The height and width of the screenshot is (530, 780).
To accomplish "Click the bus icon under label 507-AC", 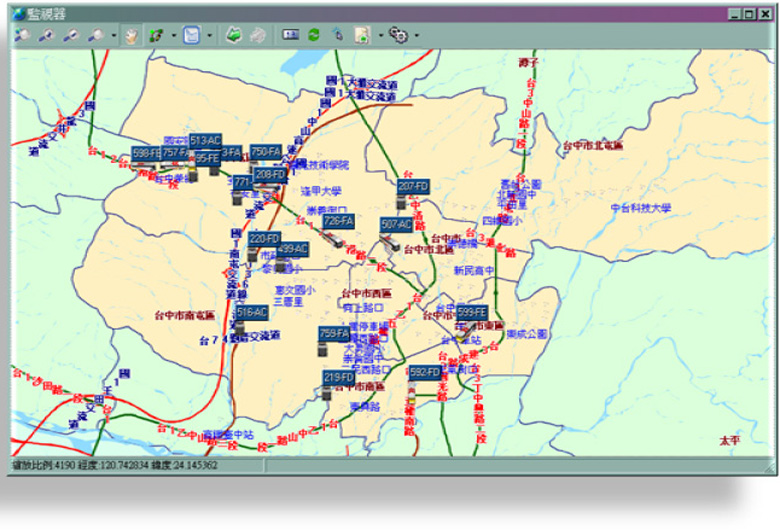I will (x=390, y=243).
